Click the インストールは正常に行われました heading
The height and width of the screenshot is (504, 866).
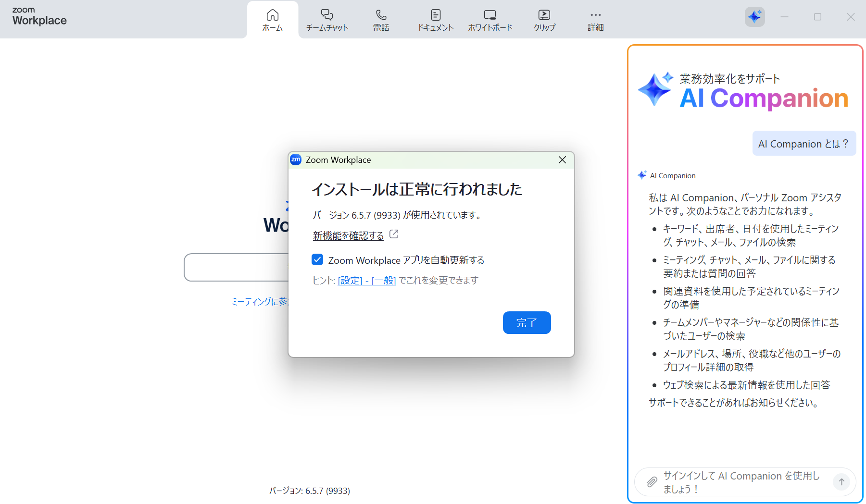[x=417, y=189]
